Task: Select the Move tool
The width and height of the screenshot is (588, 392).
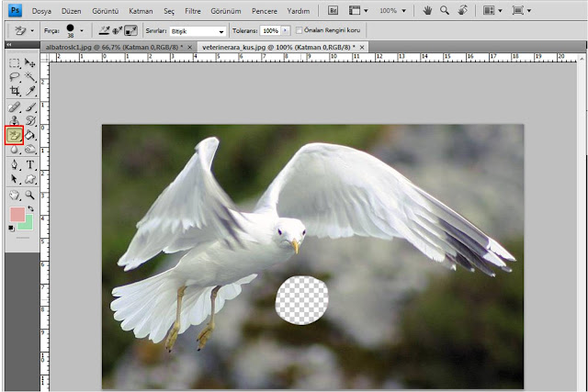Action: (30, 63)
